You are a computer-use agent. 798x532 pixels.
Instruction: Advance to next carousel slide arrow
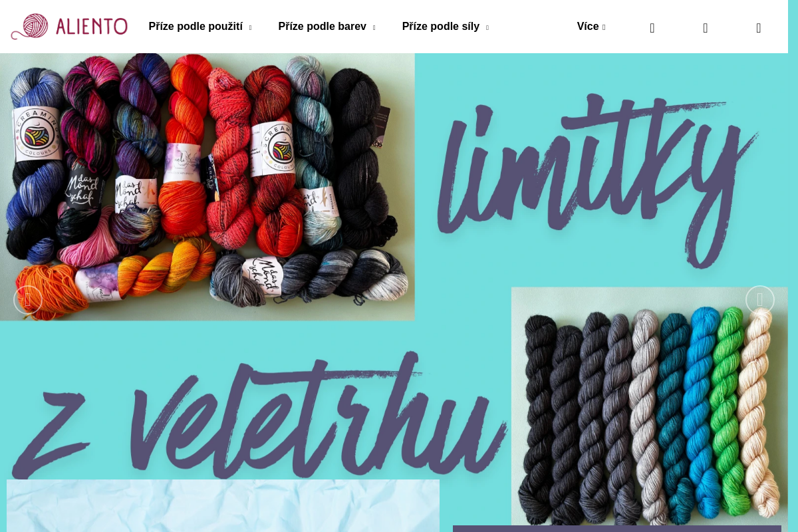click(760, 300)
